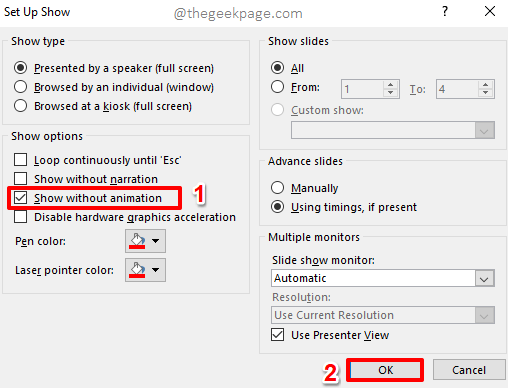Select Browsed by an individual (window)

point(21,87)
